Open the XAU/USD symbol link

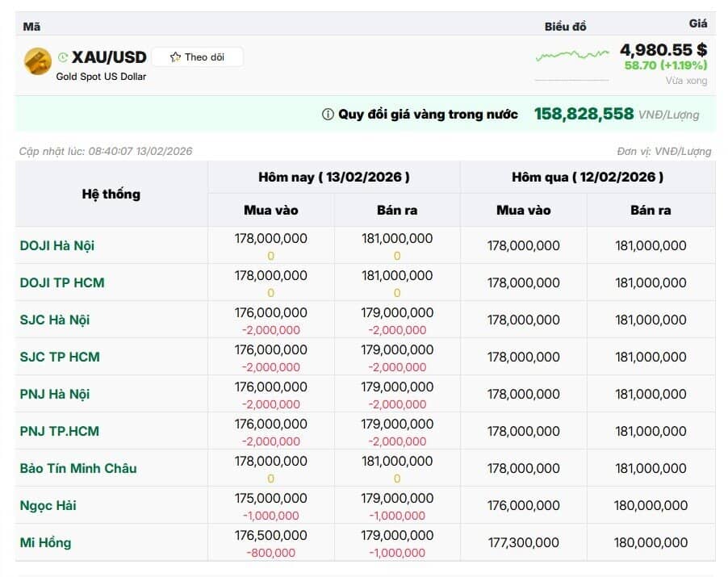[109, 57]
